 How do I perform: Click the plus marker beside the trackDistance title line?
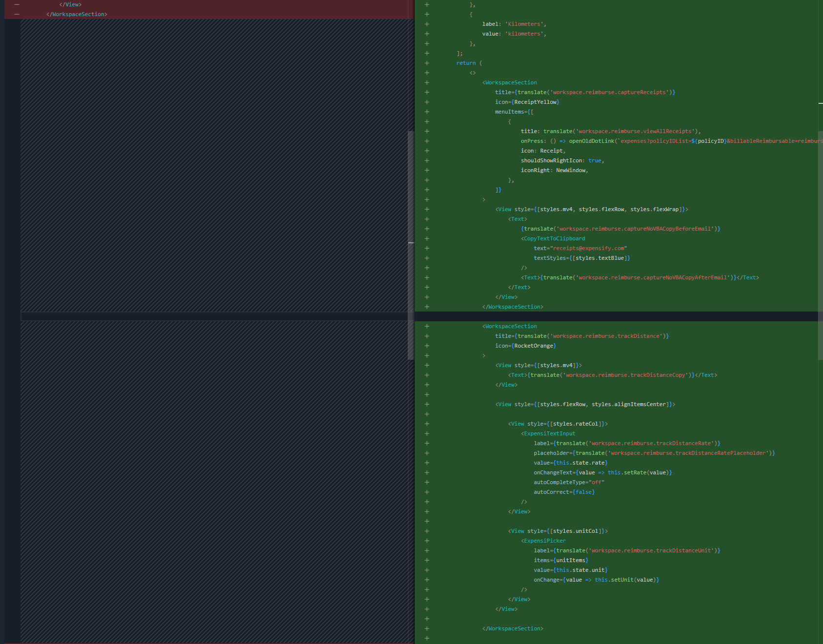coord(427,336)
